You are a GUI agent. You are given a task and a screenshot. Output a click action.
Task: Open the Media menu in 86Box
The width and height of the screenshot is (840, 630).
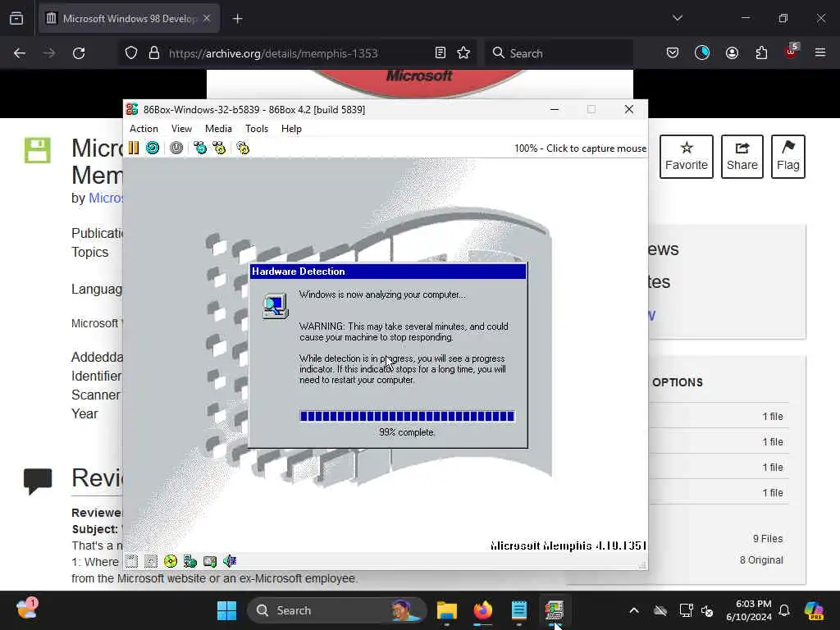(218, 129)
